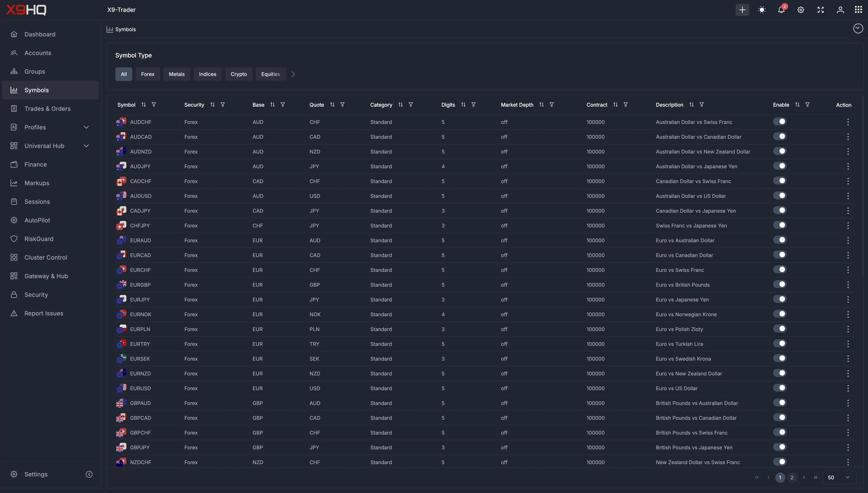Toggle the enable switch for AUDJPY
Image resolution: width=868 pixels, height=493 pixels.
[780, 166]
